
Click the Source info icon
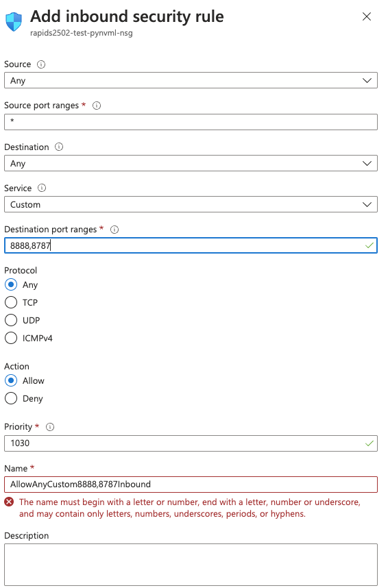click(41, 64)
